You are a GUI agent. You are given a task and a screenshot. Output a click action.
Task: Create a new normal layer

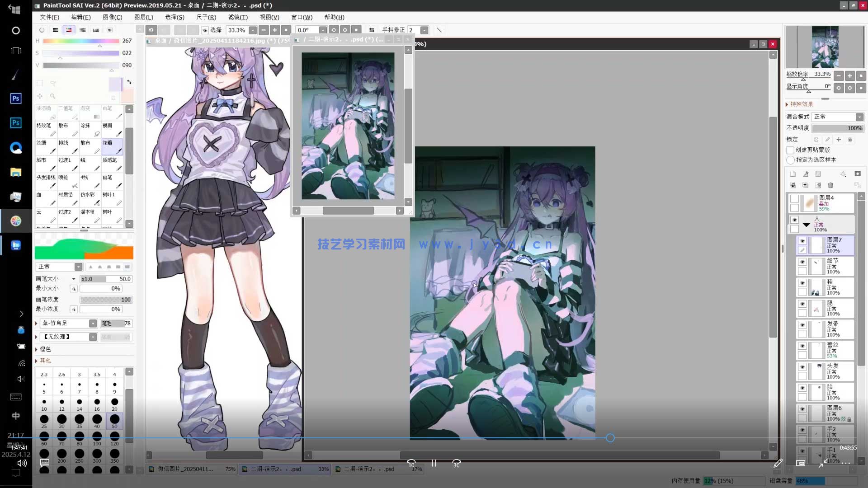pos(793,174)
